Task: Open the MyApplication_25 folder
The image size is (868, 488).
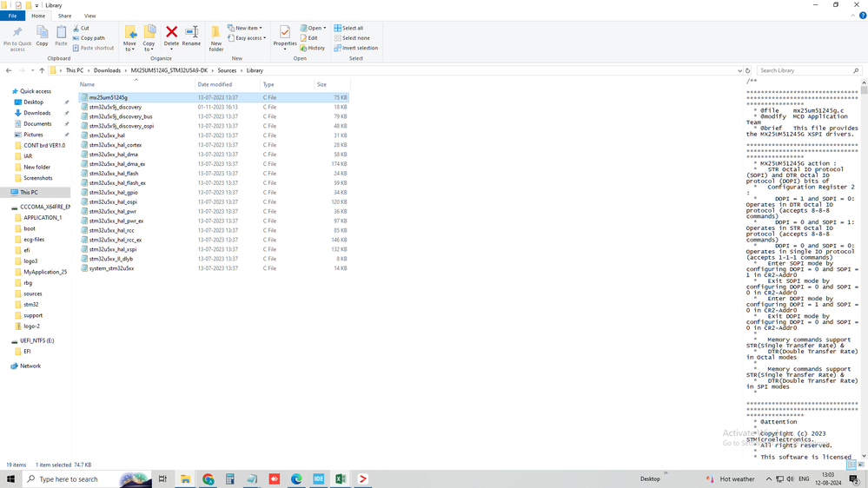Action: (45, 272)
